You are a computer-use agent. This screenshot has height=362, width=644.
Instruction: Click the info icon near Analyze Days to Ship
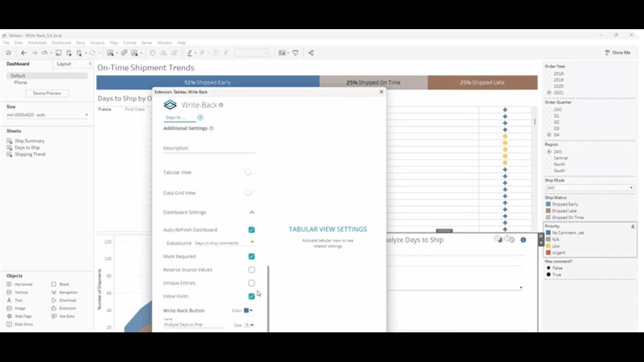point(523,240)
